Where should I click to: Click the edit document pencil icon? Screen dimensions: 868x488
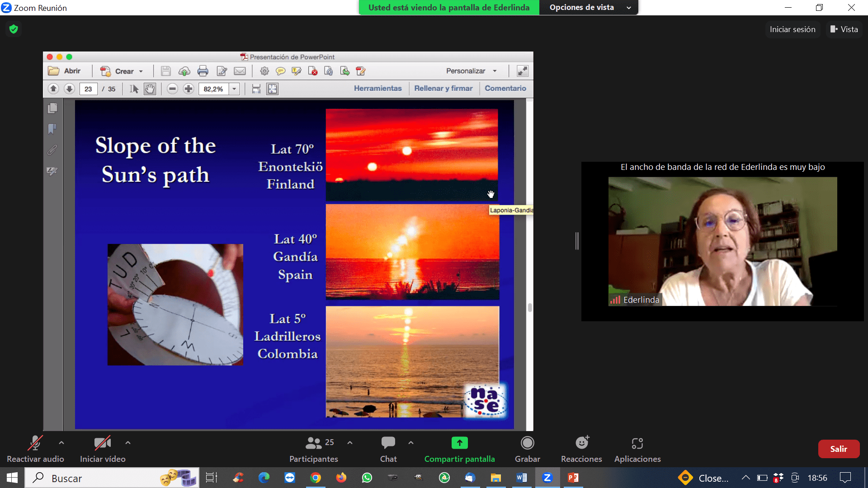222,71
